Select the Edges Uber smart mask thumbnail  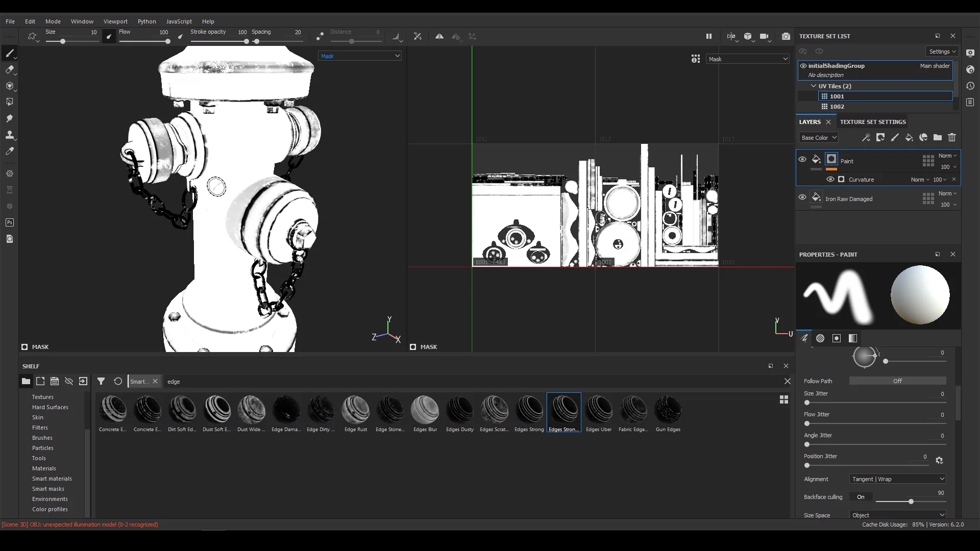[x=599, y=413]
